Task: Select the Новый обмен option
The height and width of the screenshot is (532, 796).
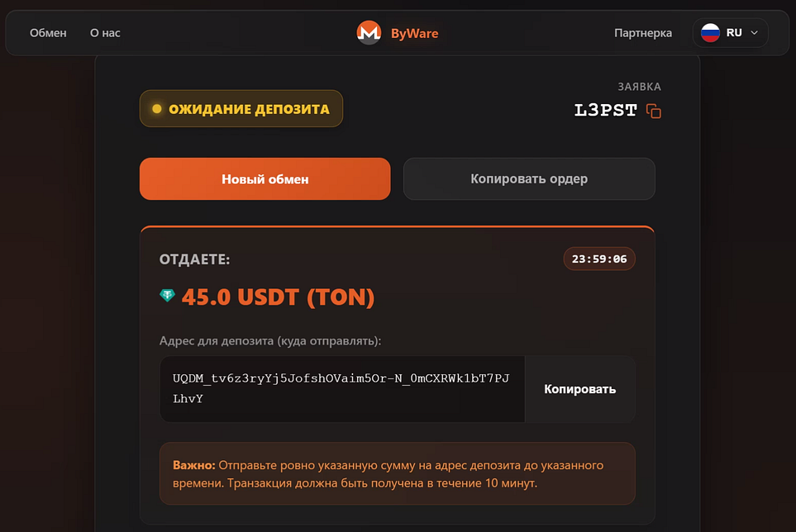Action: click(x=265, y=178)
